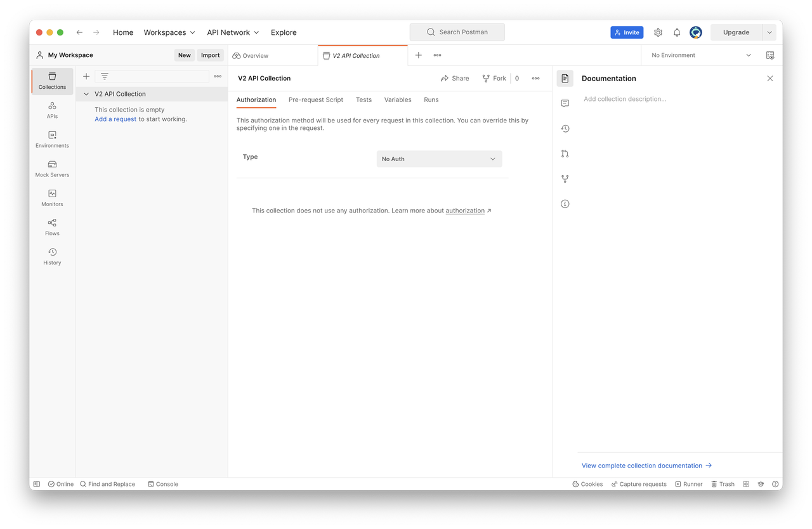
Task: Open the Pull requests icon in right sidebar
Action: tap(565, 153)
